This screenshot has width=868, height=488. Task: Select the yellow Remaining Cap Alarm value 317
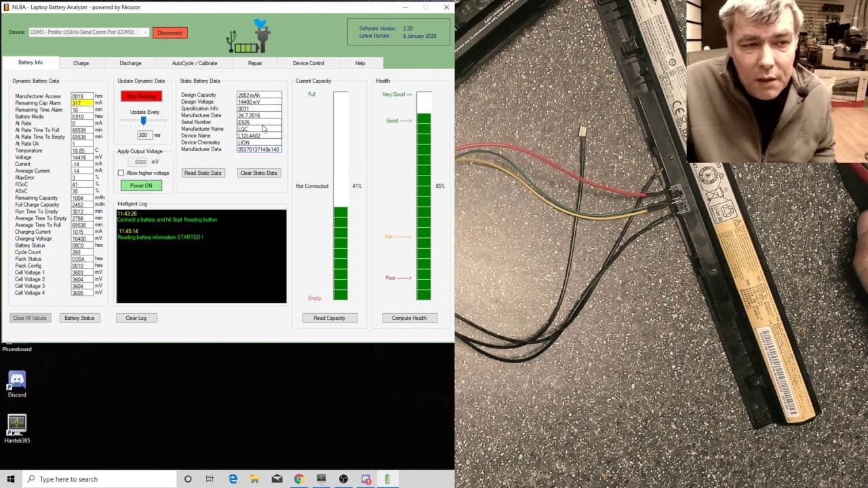coord(82,103)
